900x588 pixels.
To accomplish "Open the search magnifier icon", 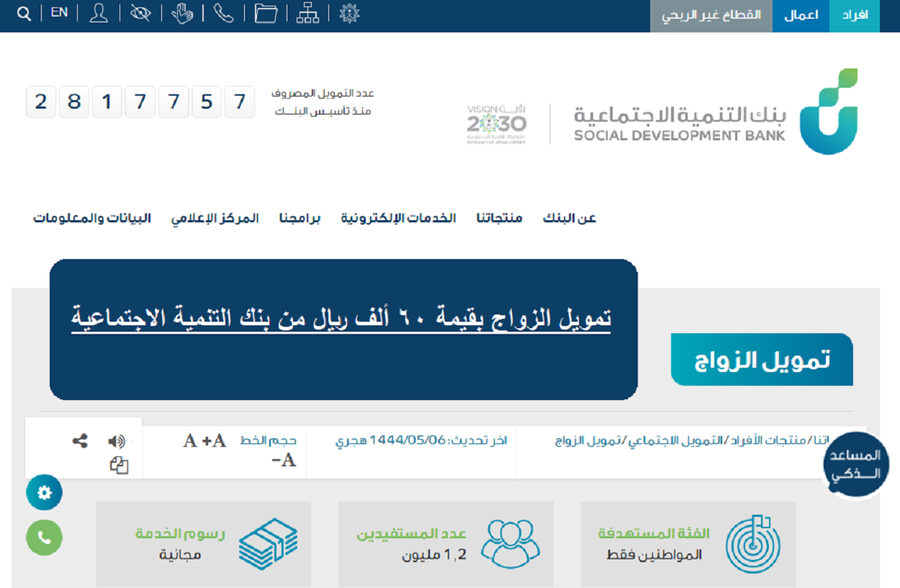I will 24,14.
